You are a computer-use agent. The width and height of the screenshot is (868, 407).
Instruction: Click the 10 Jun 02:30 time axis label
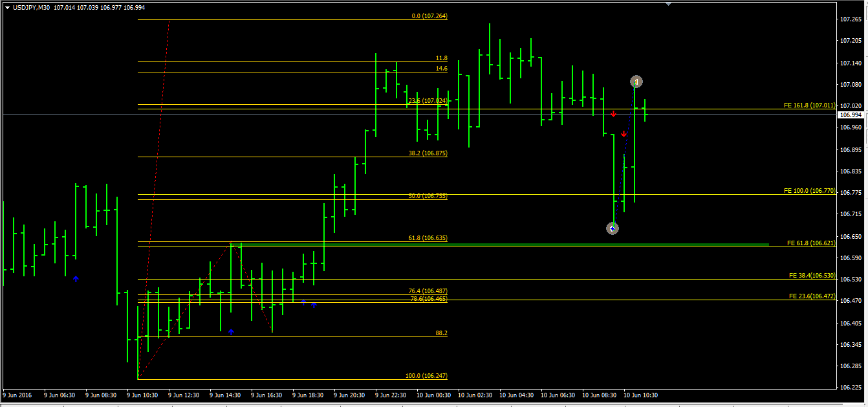pyautogui.click(x=475, y=395)
